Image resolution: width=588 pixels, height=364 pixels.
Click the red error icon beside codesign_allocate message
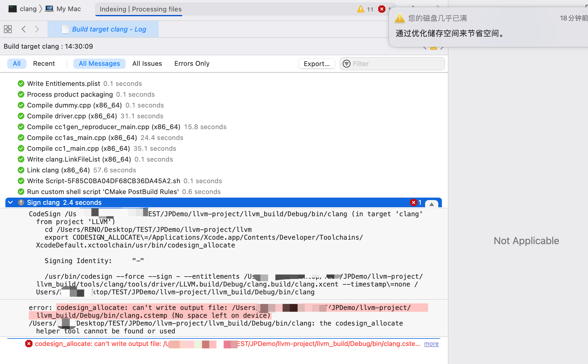pos(29,344)
